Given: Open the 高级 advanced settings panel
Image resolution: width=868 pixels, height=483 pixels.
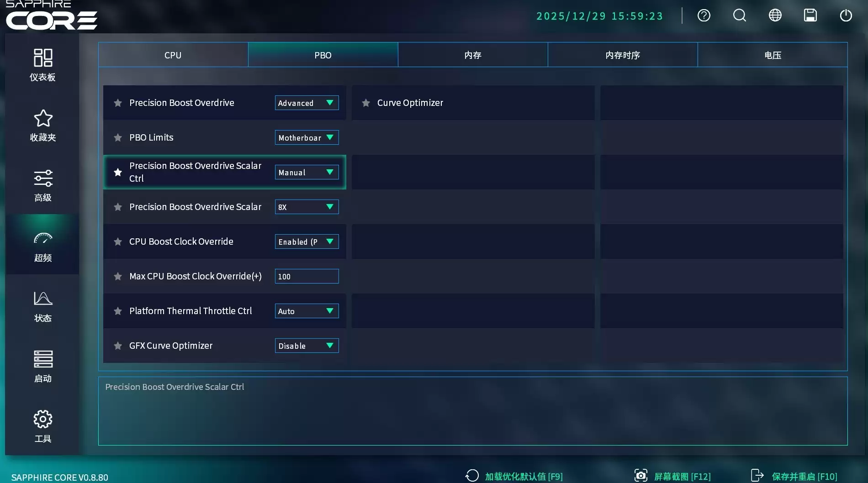Looking at the screenshot, I should 42,185.
